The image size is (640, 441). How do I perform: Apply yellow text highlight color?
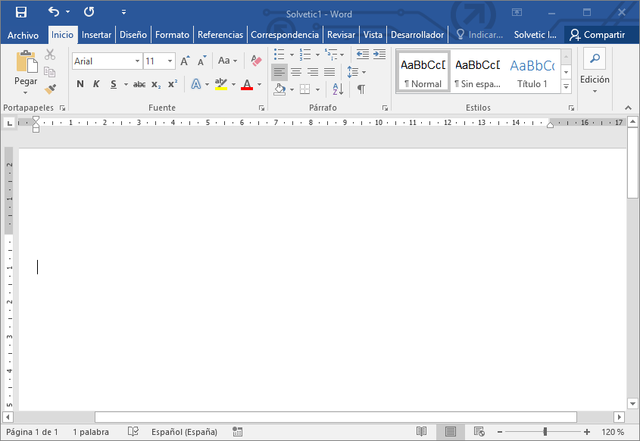[221, 84]
